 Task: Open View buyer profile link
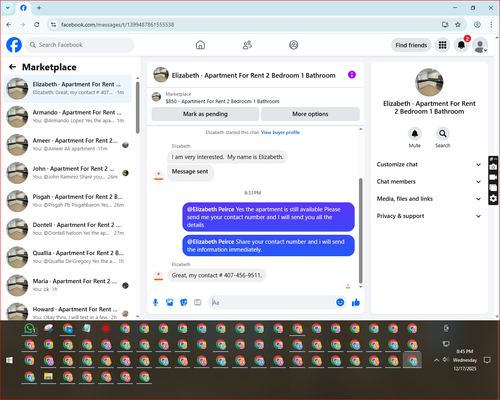[x=280, y=132]
